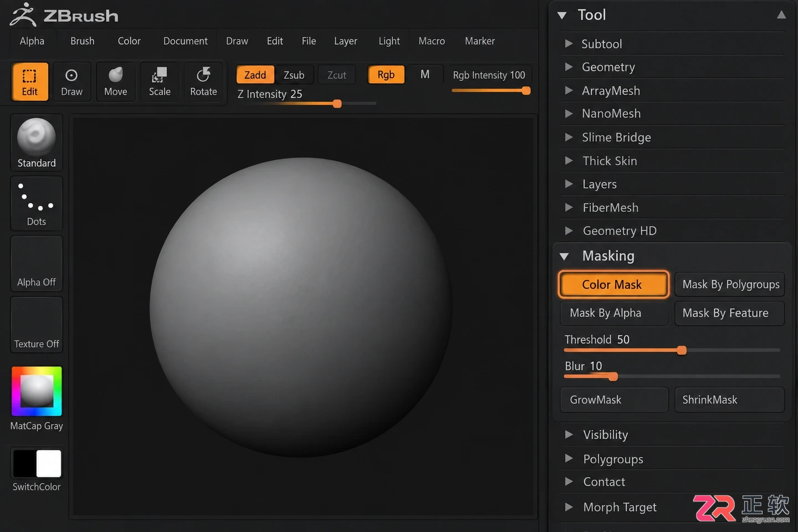Click the up arrow in Tool header
Viewport: 798px width, 532px height.
tap(781, 15)
